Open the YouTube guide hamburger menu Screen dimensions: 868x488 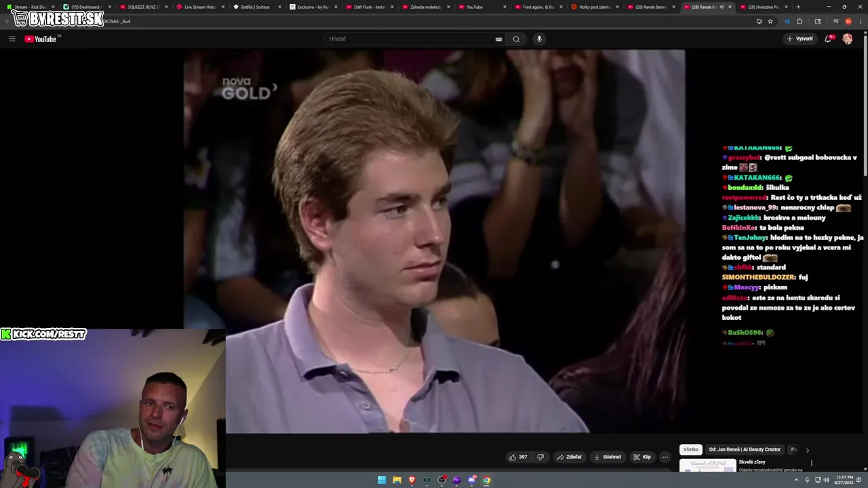click(12, 39)
